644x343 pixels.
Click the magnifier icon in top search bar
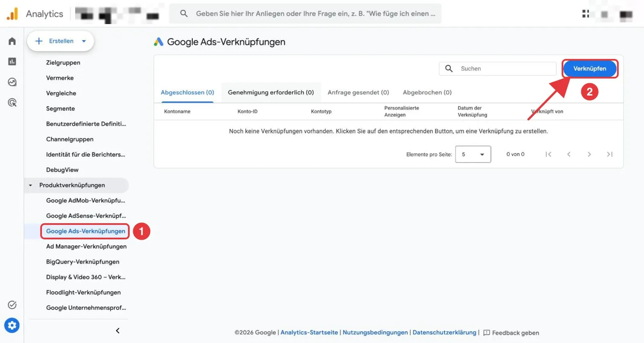[184, 14]
